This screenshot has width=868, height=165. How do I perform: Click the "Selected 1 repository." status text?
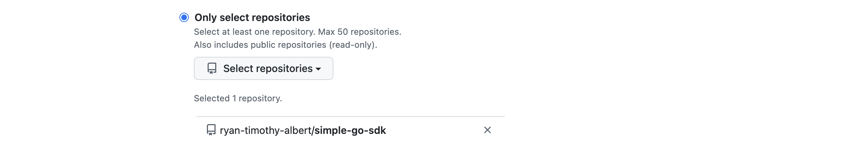(238, 98)
